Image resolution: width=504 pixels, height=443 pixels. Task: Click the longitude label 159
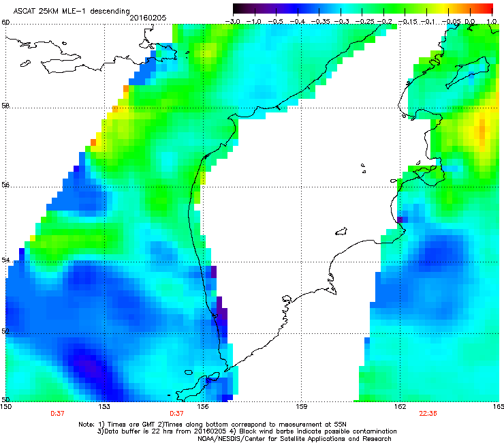(x=302, y=407)
